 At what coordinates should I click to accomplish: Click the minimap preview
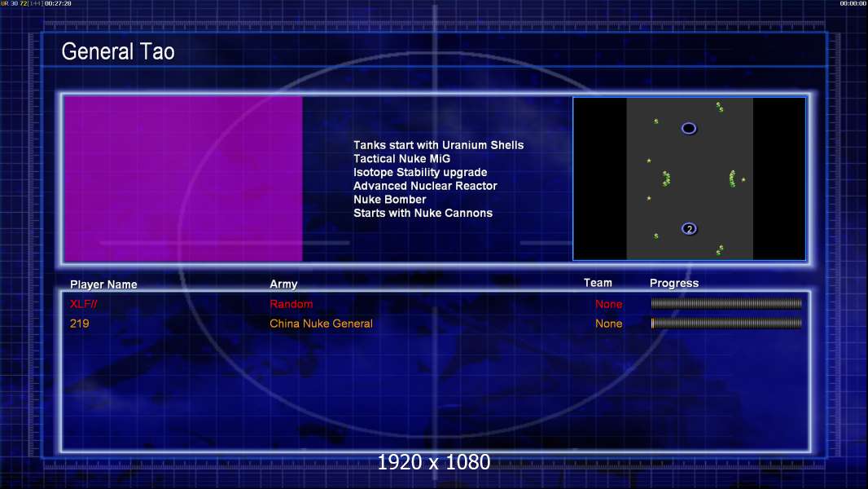689,178
